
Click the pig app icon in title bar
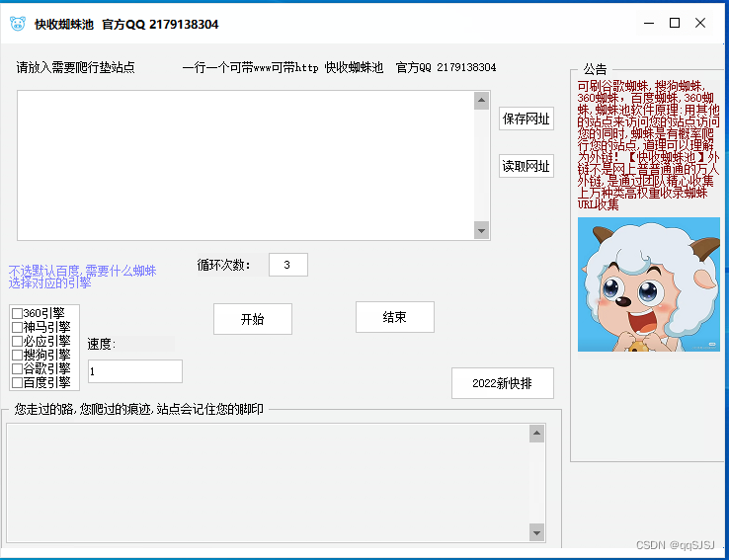point(18,24)
